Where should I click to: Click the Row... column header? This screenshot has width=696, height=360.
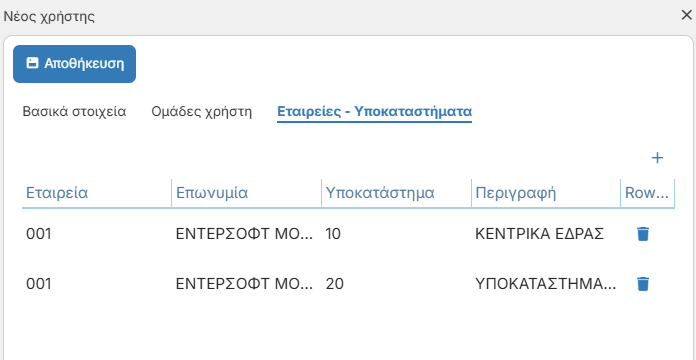648,193
